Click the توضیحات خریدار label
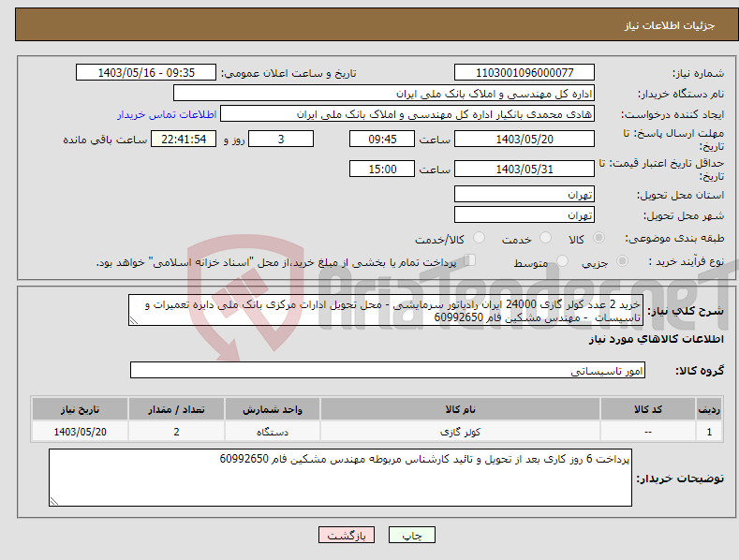This screenshot has height=560, width=739. point(680,479)
